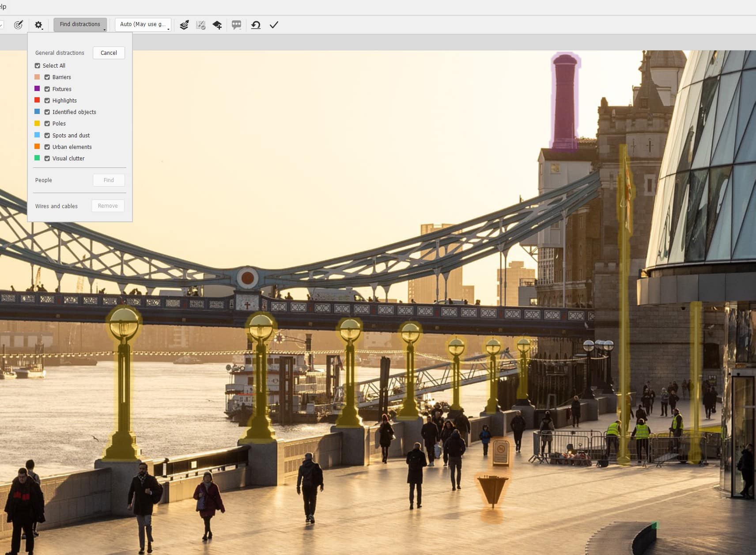Open the Auto (May use g... mode dropdown
The width and height of the screenshot is (756, 555).
(x=143, y=24)
